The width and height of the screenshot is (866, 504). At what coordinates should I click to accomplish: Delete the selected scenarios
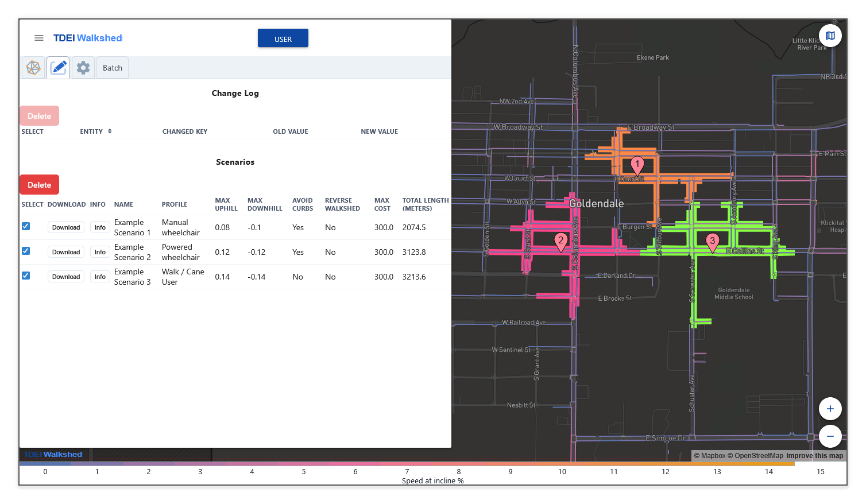coord(39,185)
